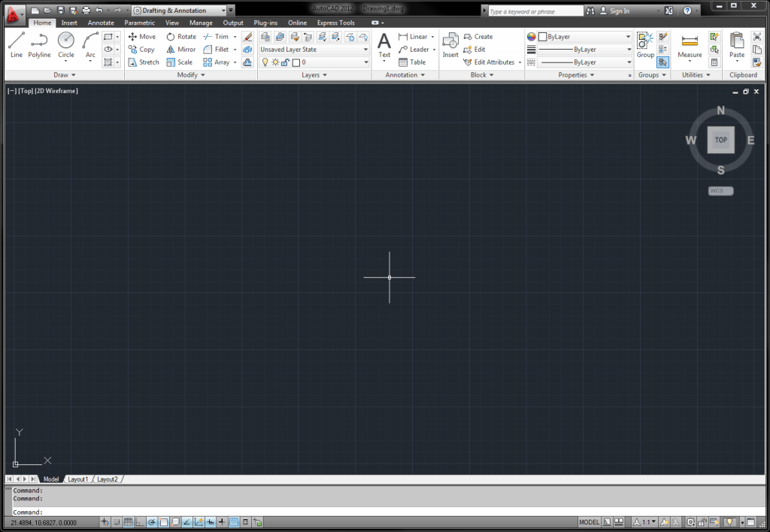This screenshot has width=770, height=532.
Task: Open the Drafting & Annotation workspace dropdown
Action: 224,10
